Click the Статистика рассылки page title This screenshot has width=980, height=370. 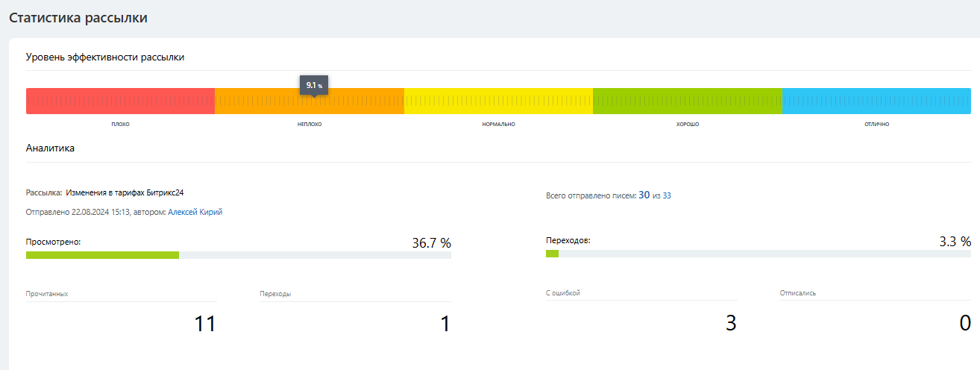[x=78, y=19]
